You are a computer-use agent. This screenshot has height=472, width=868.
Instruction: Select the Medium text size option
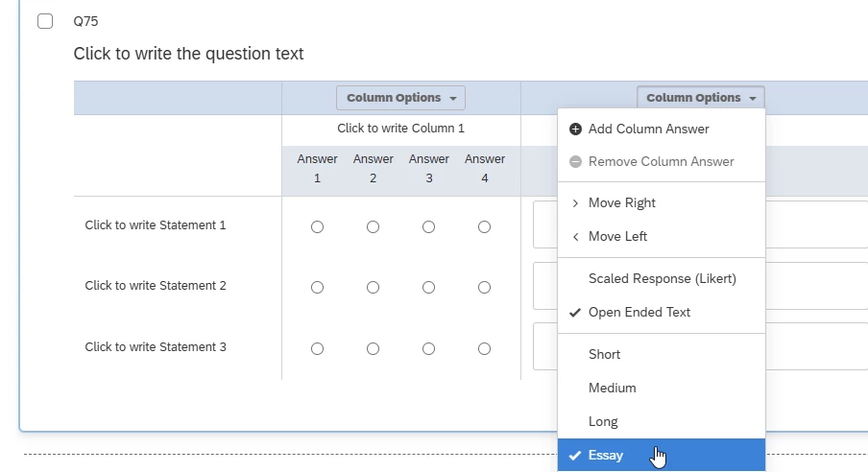pos(612,388)
